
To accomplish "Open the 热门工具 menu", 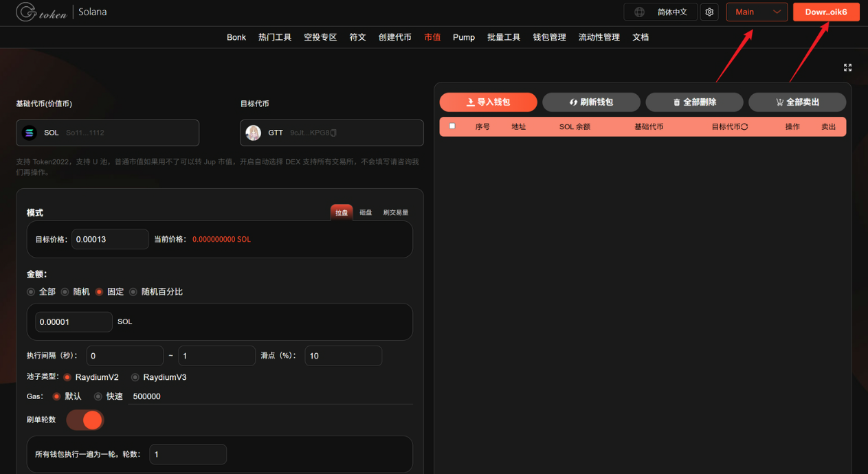I will (x=275, y=37).
